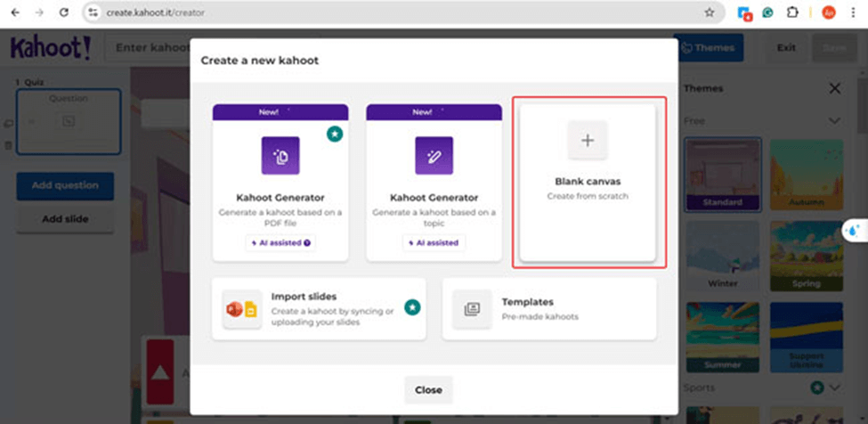This screenshot has width=868, height=424.
Task: Select the Standard theme thumbnail
Action: click(723, 175)
